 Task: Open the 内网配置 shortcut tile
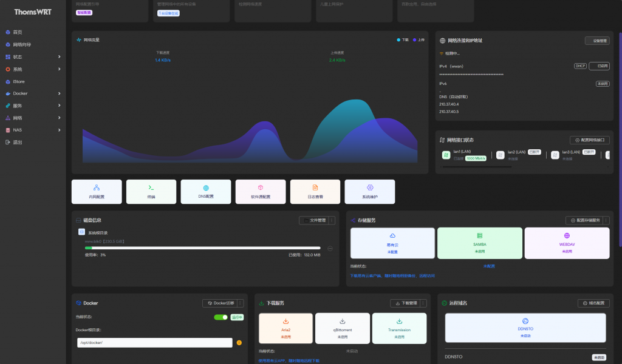[x=97, y=191]
